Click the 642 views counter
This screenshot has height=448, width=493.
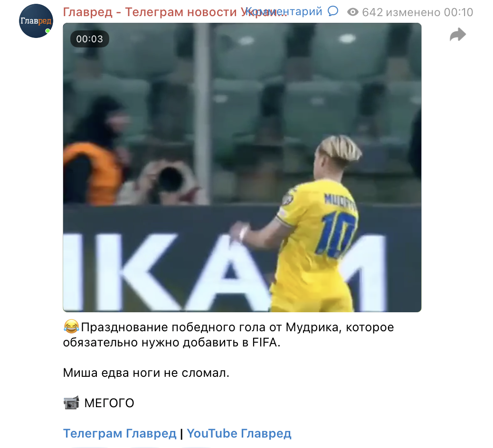coord(372,12)
